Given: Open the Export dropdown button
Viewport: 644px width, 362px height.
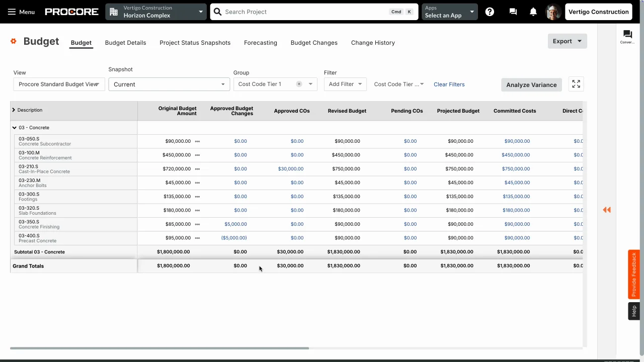Looking at the screenshot, I should [x=567, y=41].
